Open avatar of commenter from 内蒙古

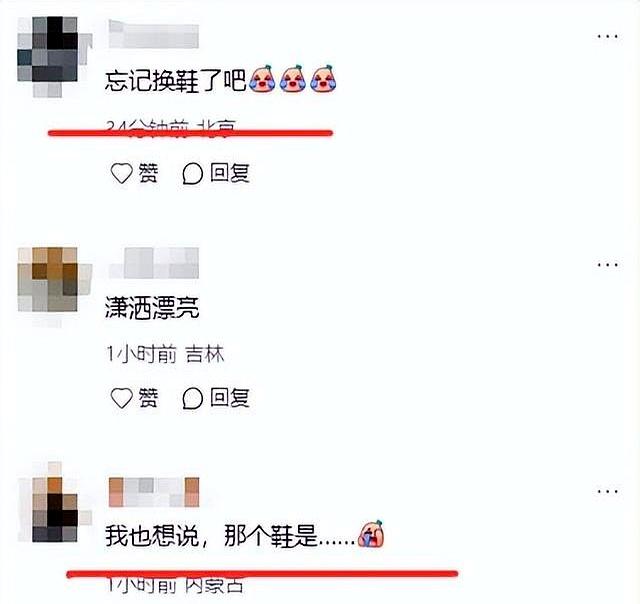coord(54,502)
